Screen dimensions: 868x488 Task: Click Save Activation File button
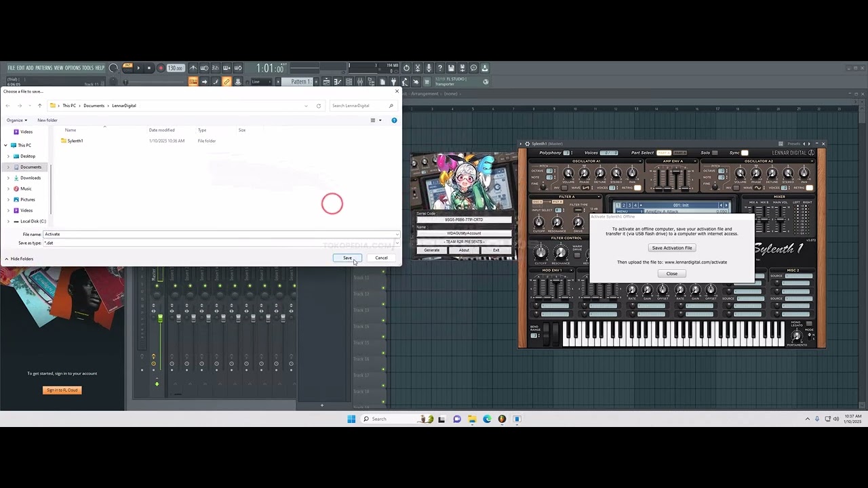[672, 248]
